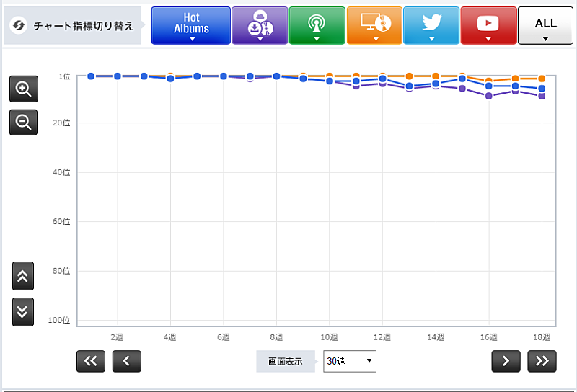This screenshot has height=392, width=577.
Task: Click the YouTube indicator icon
Action: point(488,25)
